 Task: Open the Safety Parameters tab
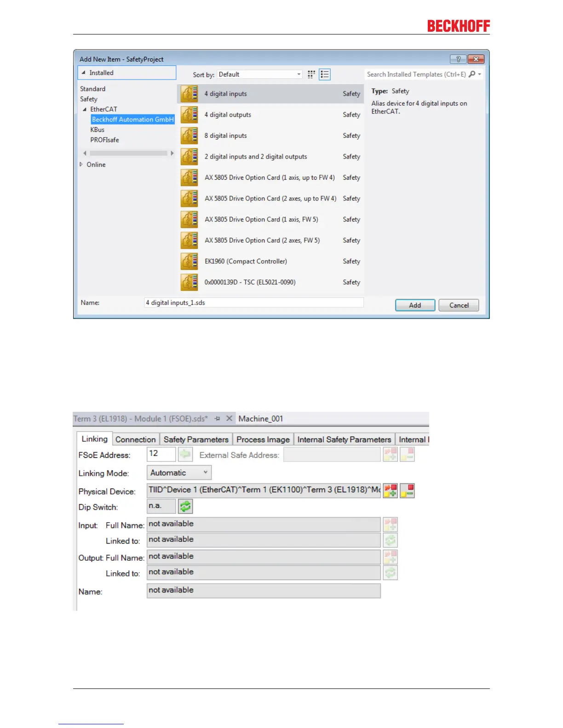(196, 440)
